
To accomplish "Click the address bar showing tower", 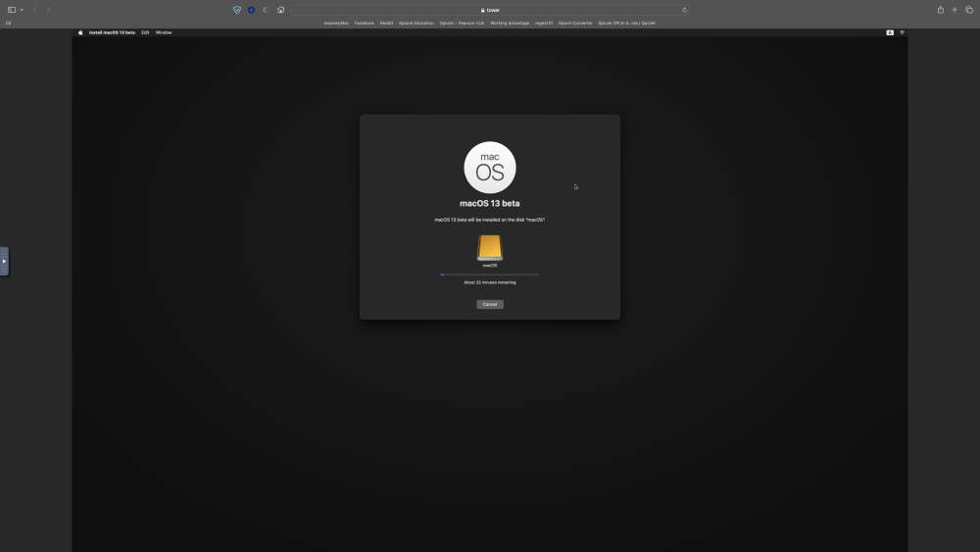I will (x=489, y=10).
